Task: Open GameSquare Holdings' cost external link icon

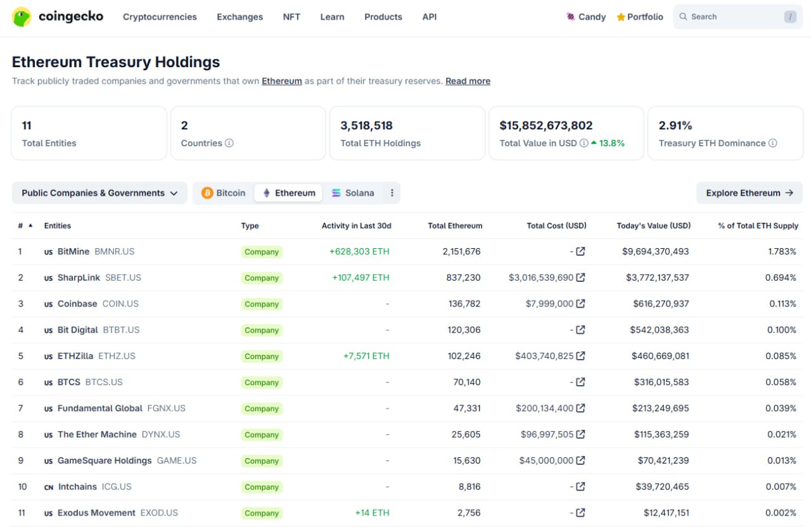Action: click(x=580, y=460)
